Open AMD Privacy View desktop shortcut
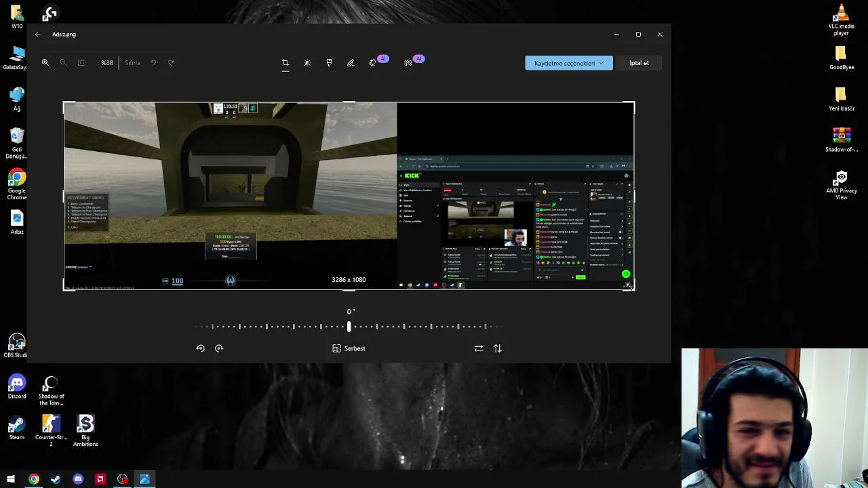The image size is (868, 488). (841, 184)
